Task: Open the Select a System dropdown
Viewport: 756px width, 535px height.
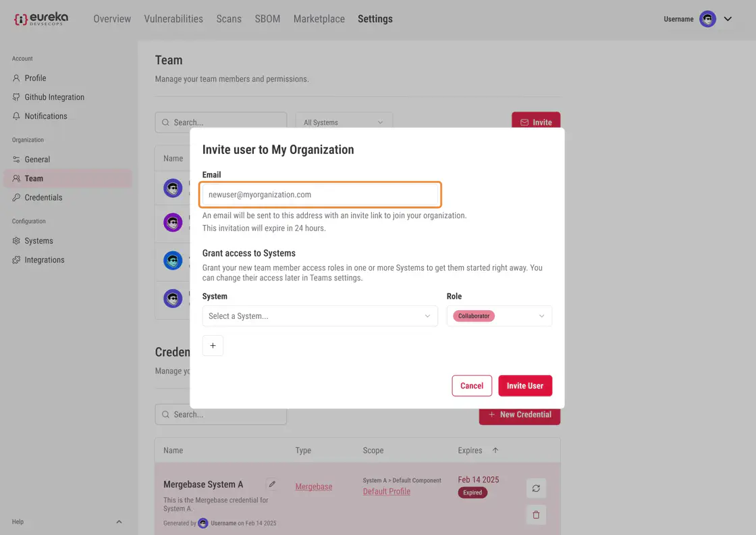Action: click(320, 316)
